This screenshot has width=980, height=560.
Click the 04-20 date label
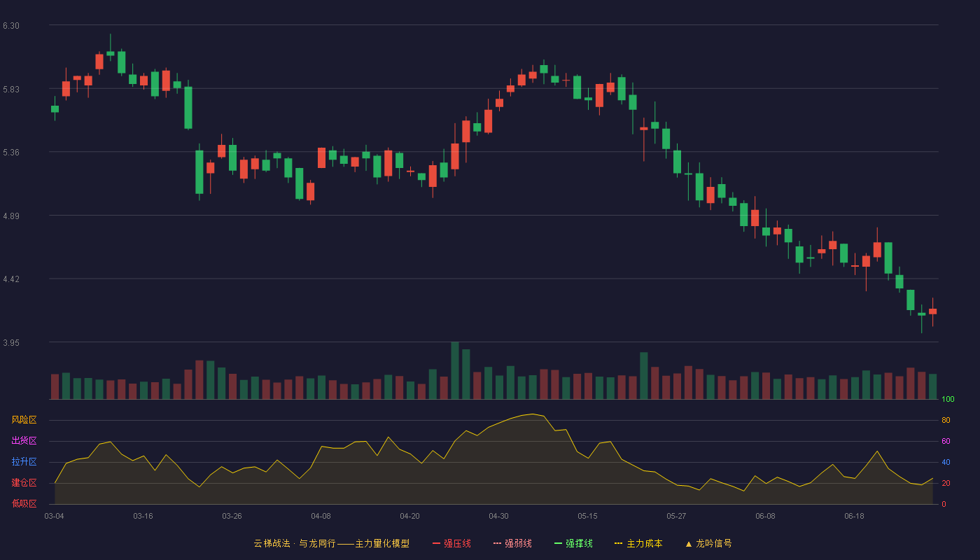click(410, 516)
